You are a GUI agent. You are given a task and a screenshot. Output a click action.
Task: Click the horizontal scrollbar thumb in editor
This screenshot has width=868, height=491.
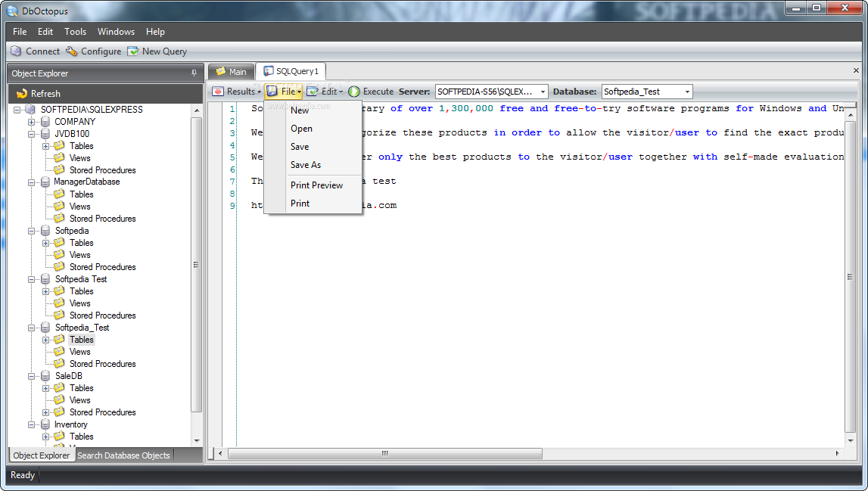point(384,453)
